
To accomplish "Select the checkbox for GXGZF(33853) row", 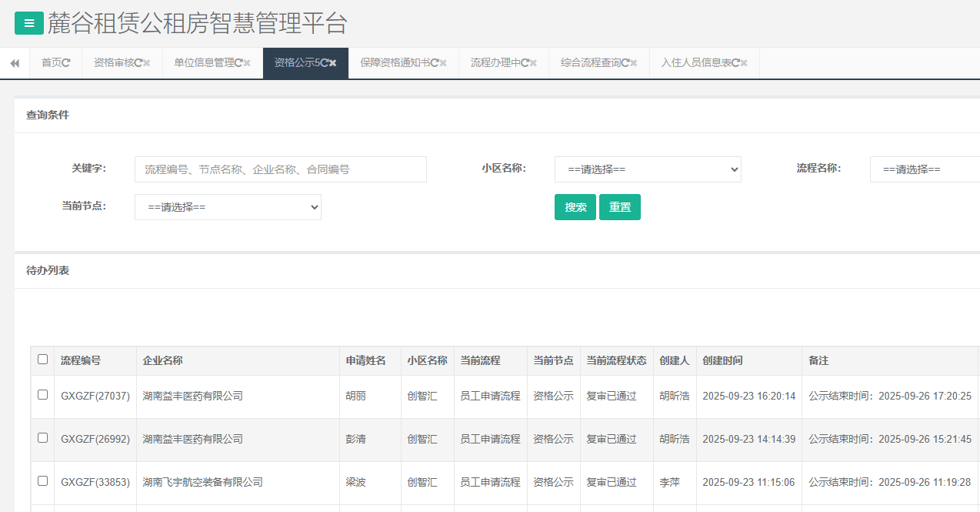I will 42,481.
